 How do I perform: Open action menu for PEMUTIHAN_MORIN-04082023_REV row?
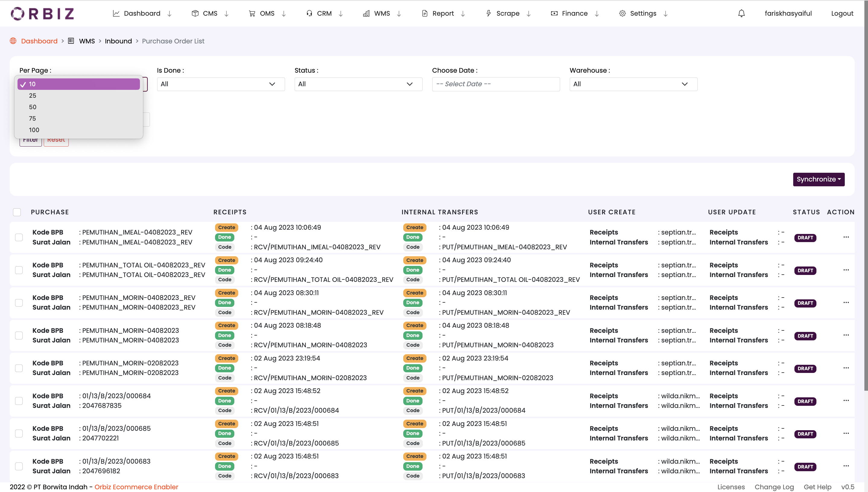846,302
